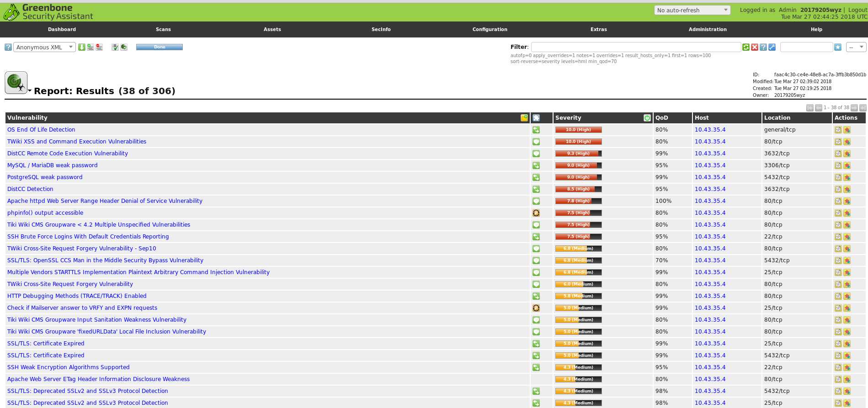Open the No auto-refresh dropdown
This screenshot has height=408, width=868.
click(692, 10)
